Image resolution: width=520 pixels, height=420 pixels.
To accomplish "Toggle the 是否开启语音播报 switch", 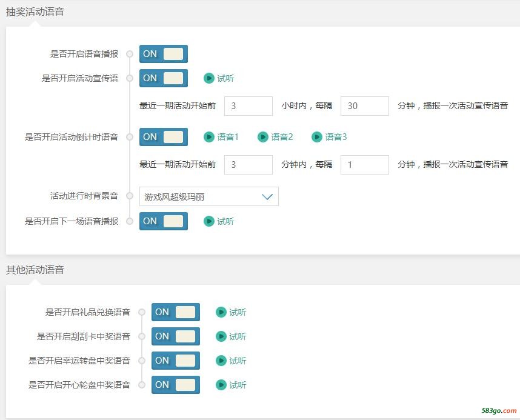I will pos(164,54).
